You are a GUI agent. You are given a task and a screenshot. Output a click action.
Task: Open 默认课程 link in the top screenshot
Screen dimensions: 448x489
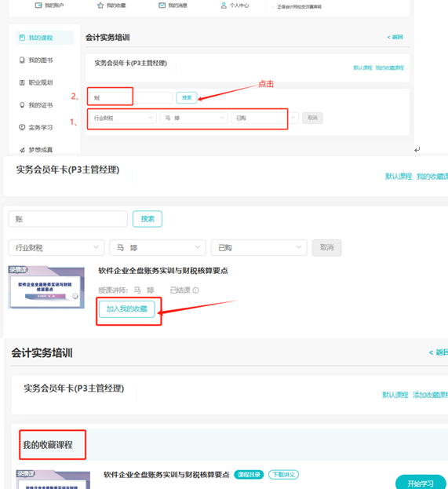[362, 68]
